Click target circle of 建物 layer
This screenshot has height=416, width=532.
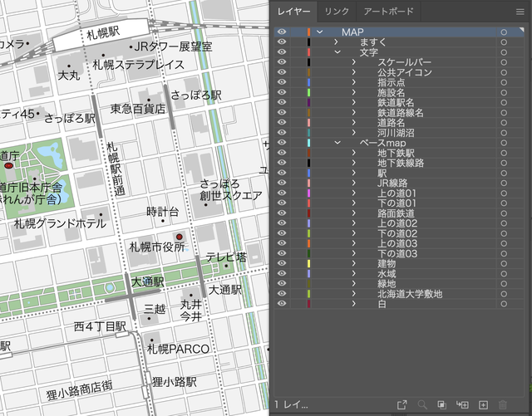coord(504,263)
